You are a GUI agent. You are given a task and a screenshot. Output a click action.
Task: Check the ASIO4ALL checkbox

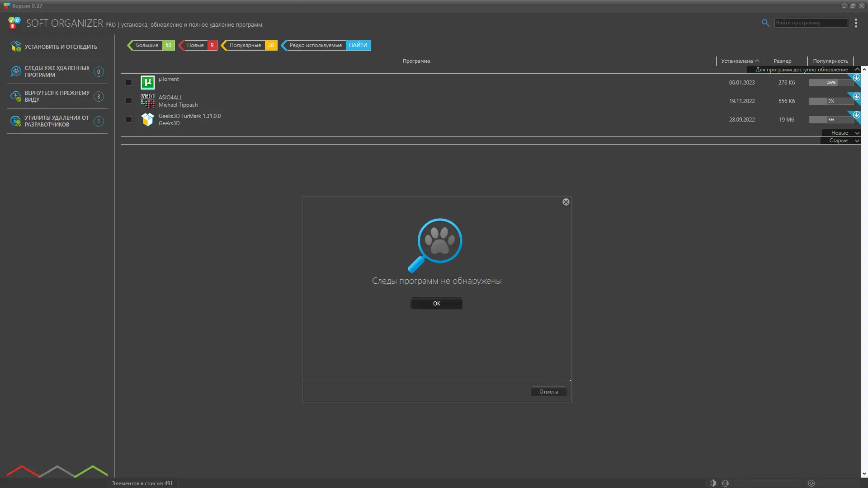tap(129, 101)
